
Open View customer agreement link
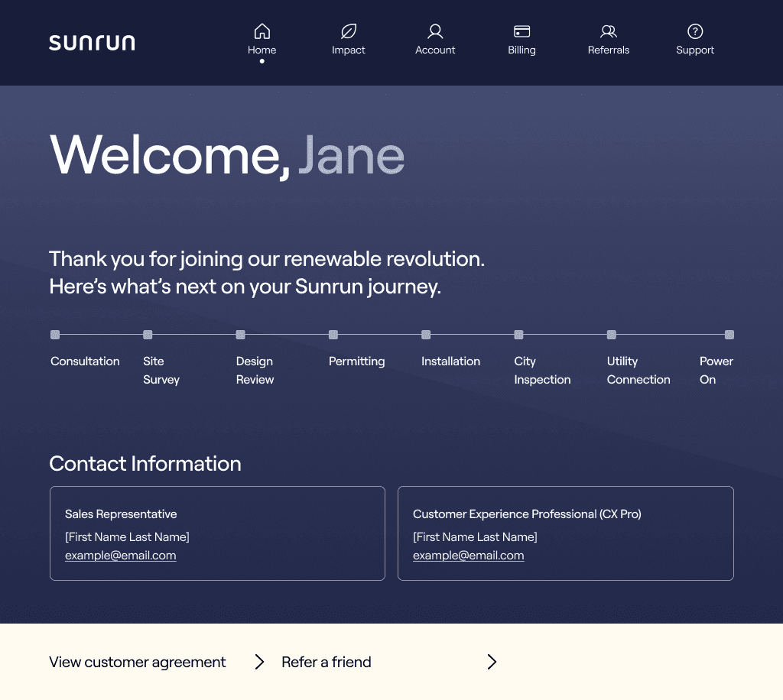pyautogui.click(x=138, y=662)
